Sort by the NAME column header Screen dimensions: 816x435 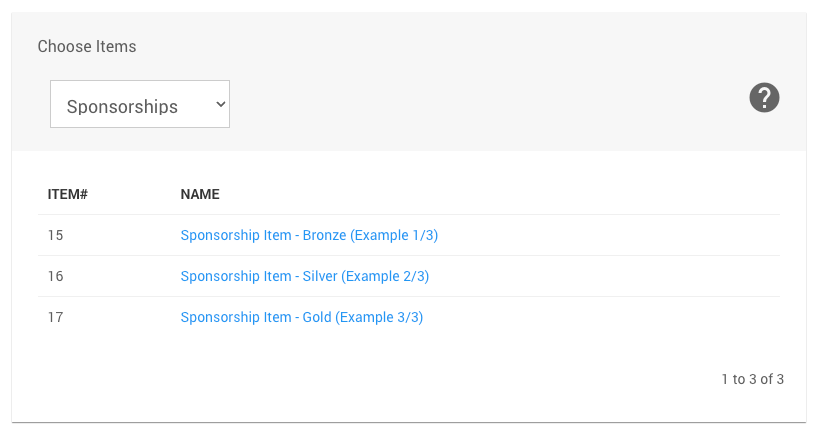(200, 194)
